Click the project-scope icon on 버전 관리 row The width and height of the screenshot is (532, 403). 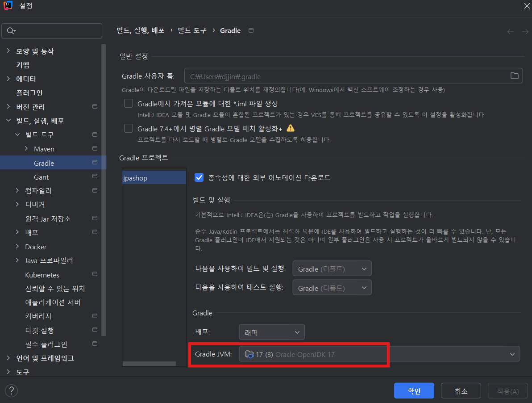(x=95, y=106)
